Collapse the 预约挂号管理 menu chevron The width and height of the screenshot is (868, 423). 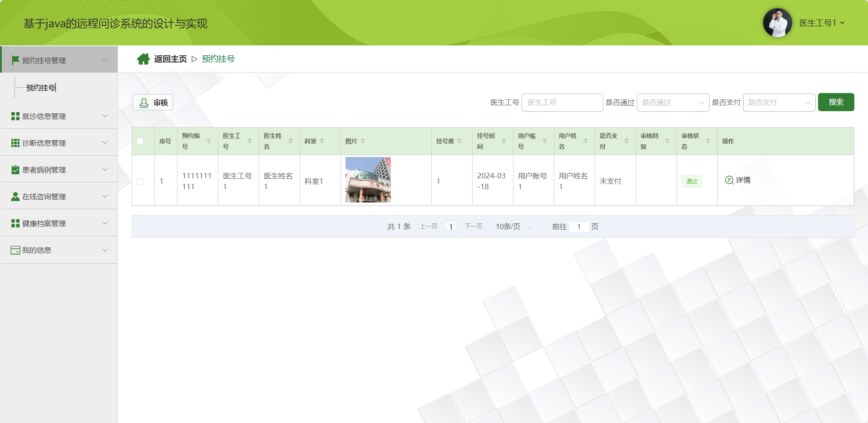pos(105,60)
